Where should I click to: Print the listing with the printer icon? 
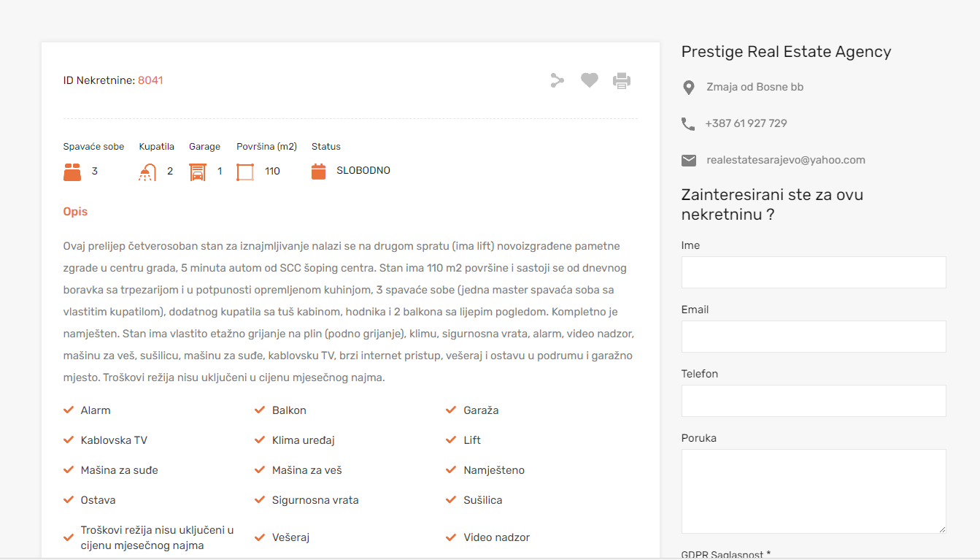point(622,80)
